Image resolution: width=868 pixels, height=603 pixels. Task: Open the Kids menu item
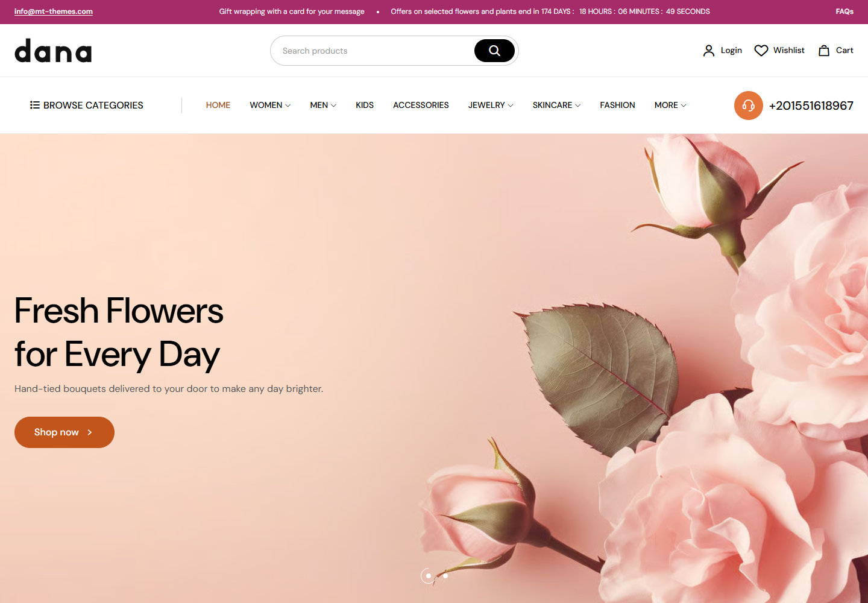(365, 105)
